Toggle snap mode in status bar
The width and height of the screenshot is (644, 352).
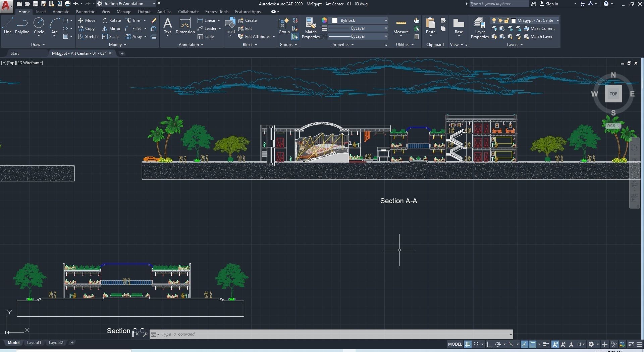coord(476,344)
